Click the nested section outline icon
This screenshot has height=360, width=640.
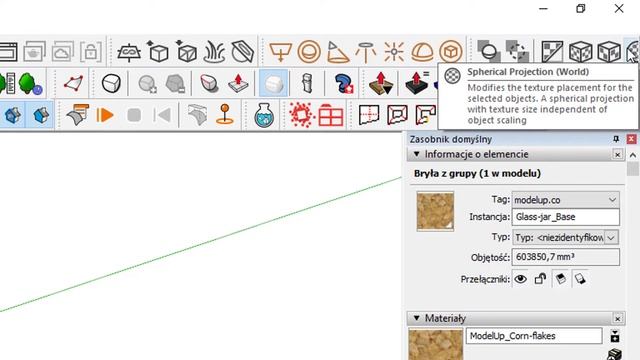coord(398,115)
